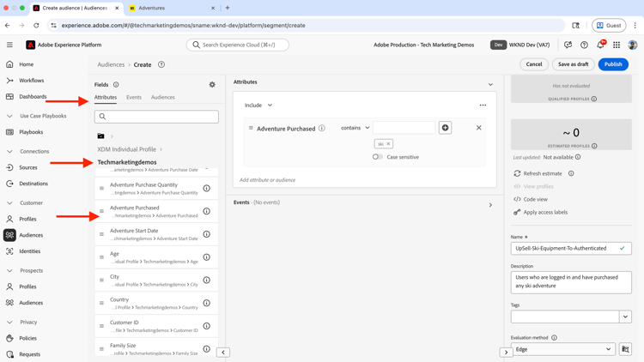644x362 pixels.
Task: Open the Include dropdown
Action: 258,105
